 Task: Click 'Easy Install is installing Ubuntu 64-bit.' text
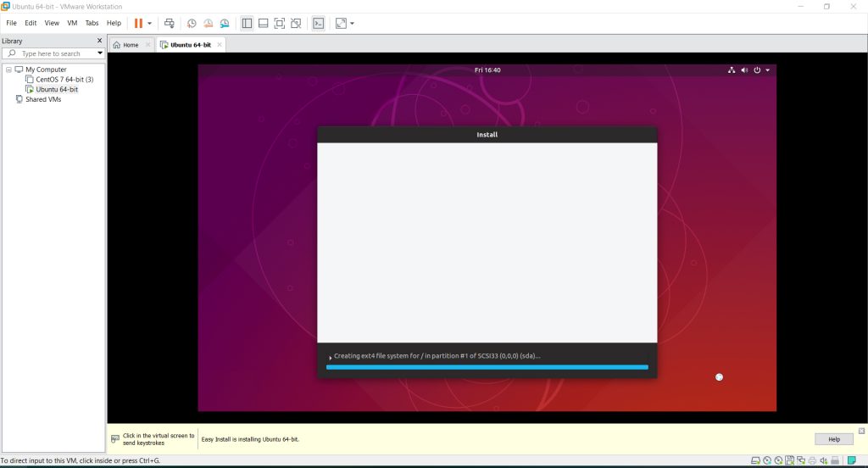(250, 439)
